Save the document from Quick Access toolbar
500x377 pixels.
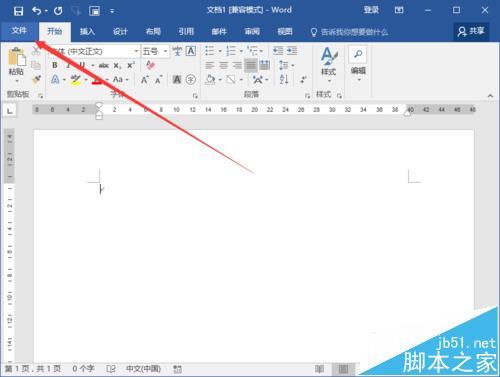18,11
